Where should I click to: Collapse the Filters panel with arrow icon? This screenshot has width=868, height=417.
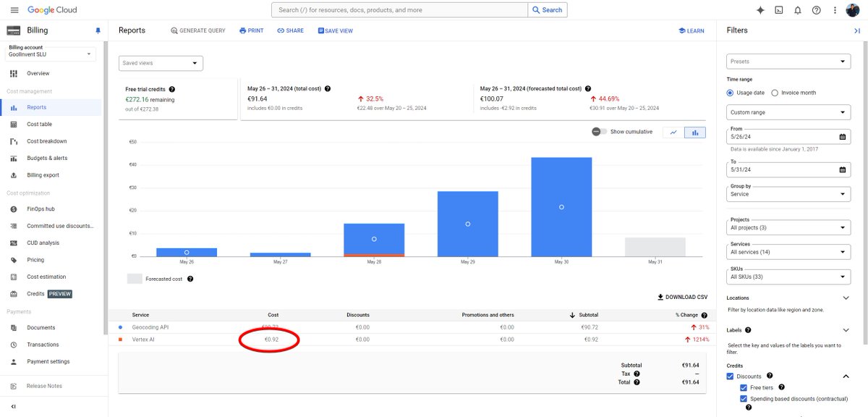click(x=857, y=30)
